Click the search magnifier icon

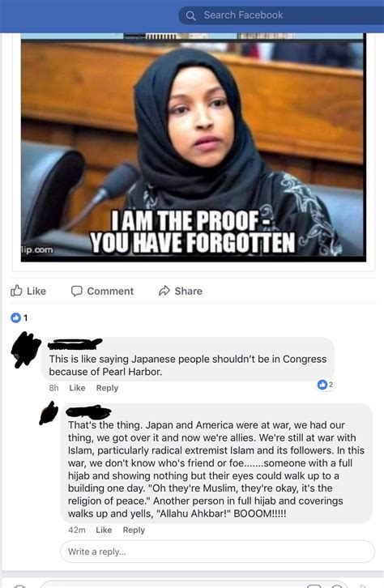click(190, 15)
